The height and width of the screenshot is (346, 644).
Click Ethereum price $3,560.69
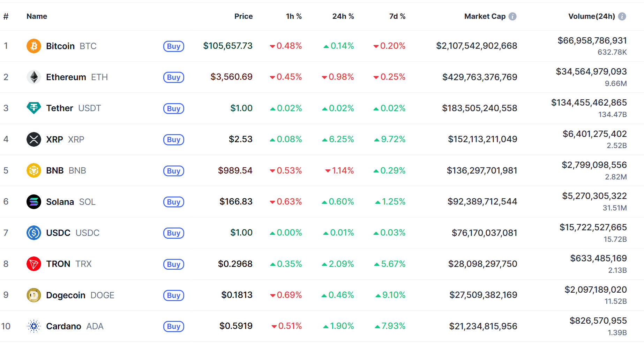(231, 77)
